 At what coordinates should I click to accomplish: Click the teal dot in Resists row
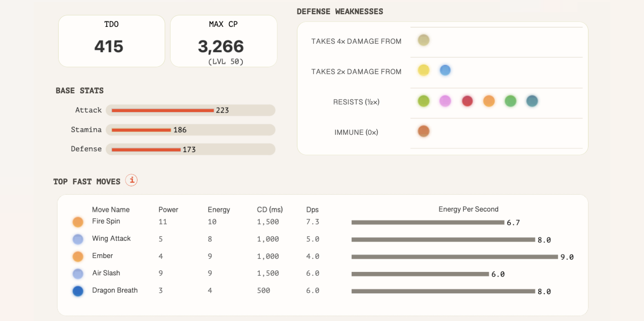532,101
